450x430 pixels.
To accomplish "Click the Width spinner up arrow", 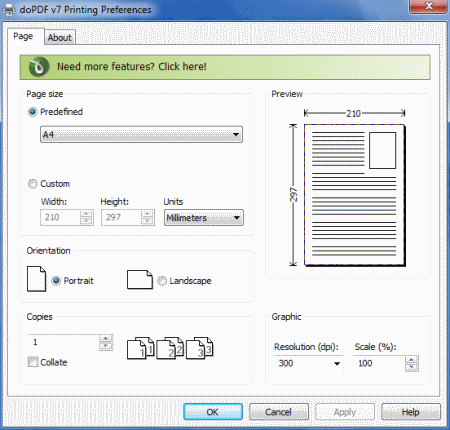I will point(87,214).
